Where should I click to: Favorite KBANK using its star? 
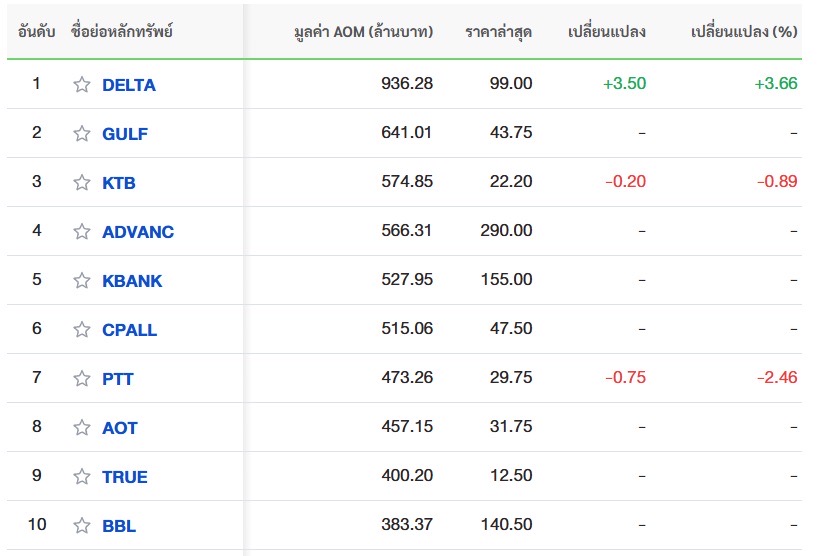point(81,280)
